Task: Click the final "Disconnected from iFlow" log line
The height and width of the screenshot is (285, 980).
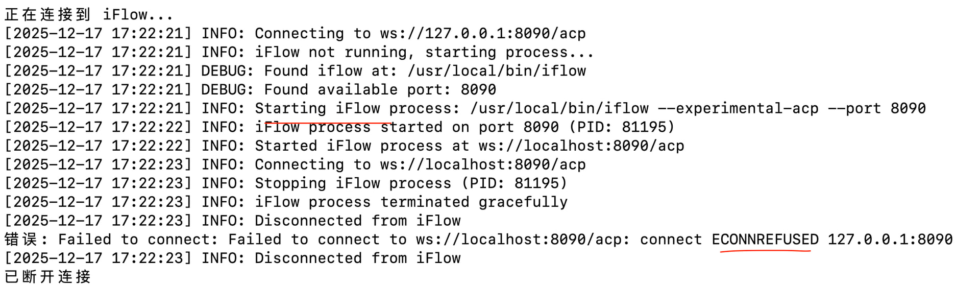Action: click(x=357, y=258)
